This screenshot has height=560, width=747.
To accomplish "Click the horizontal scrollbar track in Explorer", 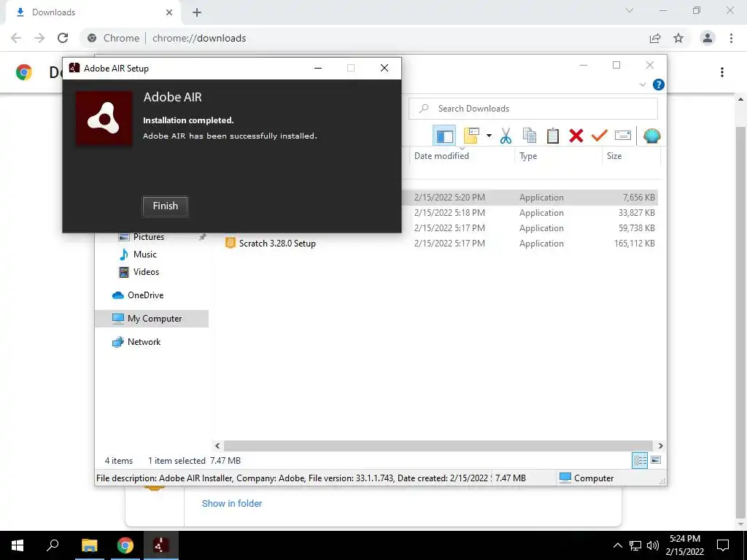I will (x=438, y=446).
